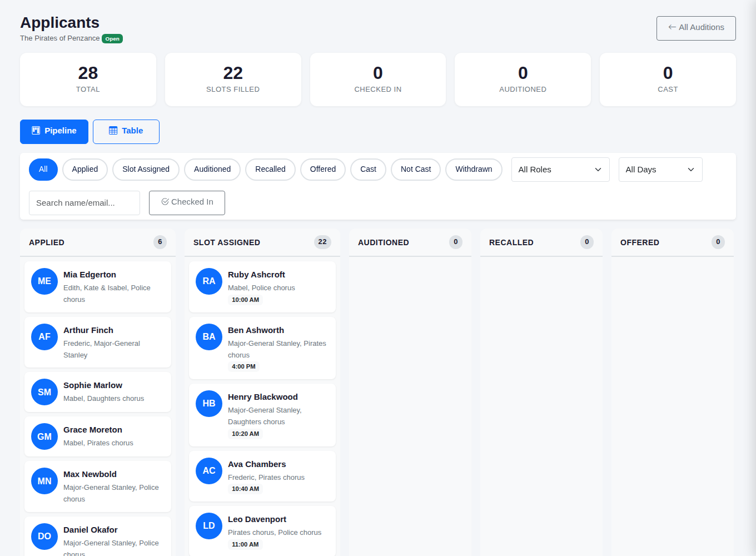Screen dimensions: 756x556
Task: Open Mia Edgerton's ME avatar
Action: pos(44,281)
